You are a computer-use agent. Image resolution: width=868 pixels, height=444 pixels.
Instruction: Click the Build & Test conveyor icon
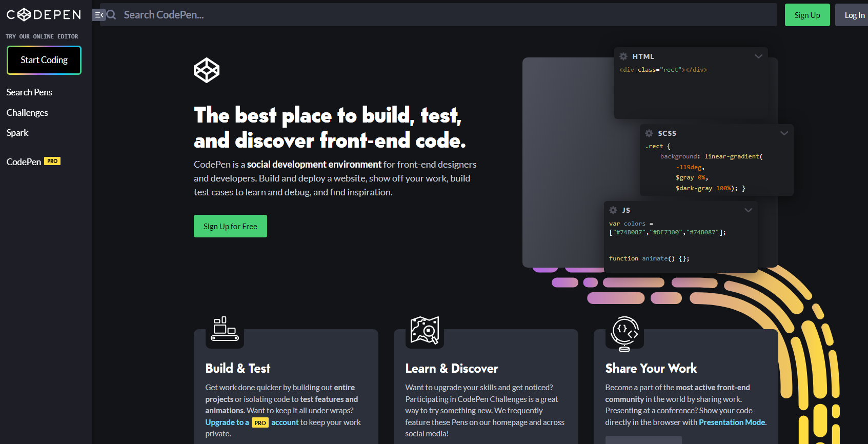click(225, 329)
